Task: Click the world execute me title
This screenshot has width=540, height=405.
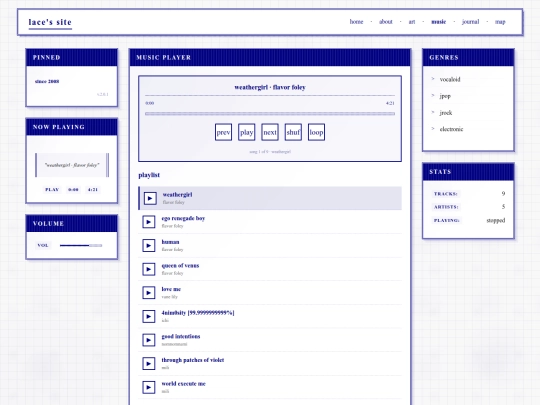Action: pyautogui.click(x=184, y=384)
